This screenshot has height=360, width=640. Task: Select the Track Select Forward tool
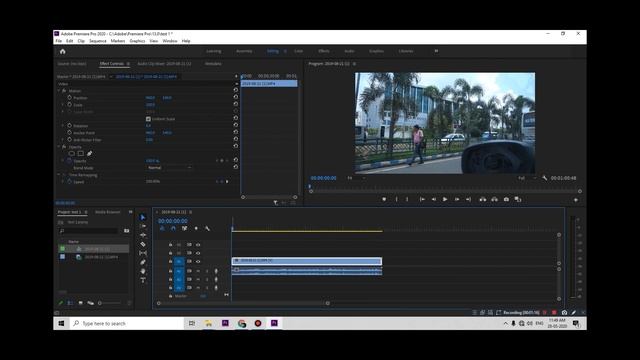click(x=142, y=226)
